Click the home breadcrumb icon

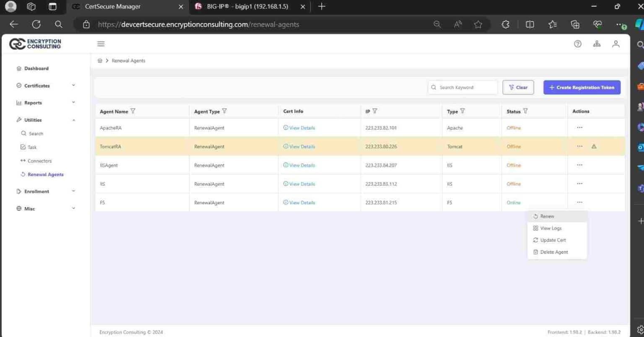pos(100,61)
